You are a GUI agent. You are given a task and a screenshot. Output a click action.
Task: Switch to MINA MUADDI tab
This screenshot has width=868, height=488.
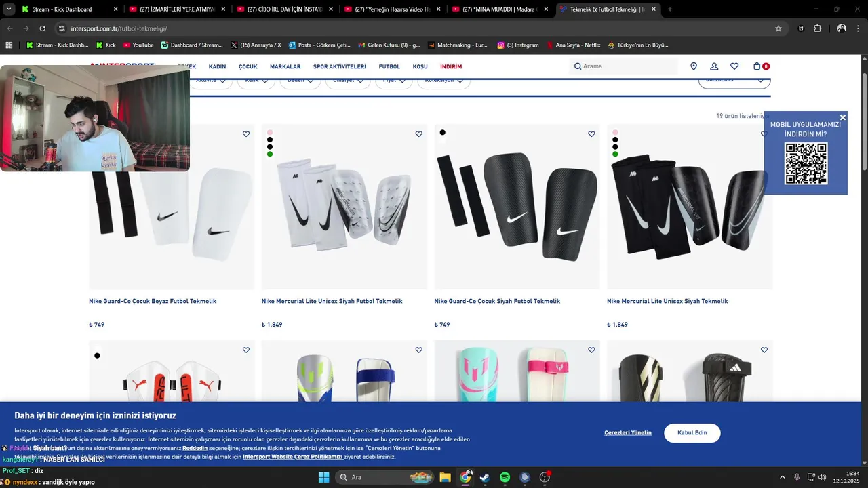[500, 9]
